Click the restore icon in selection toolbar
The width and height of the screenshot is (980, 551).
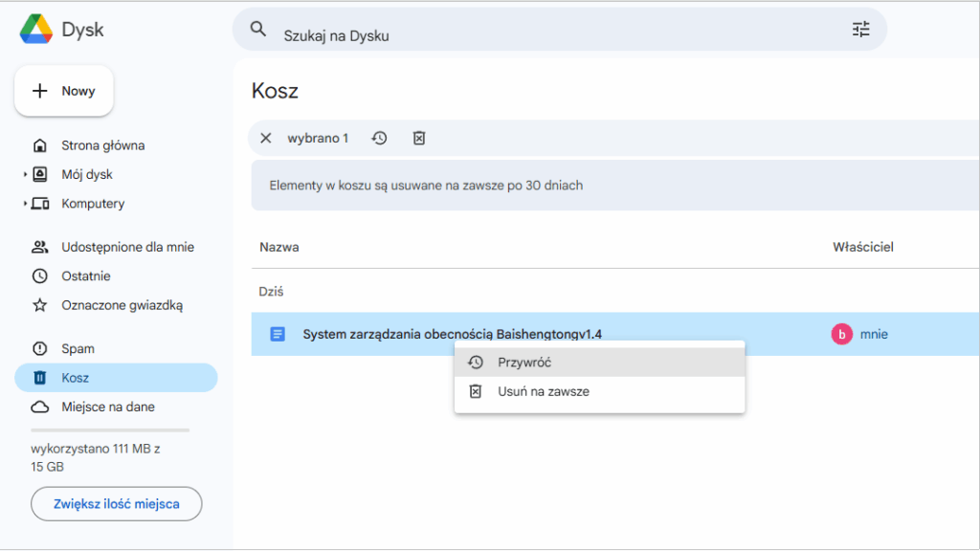(x=379, y=138)
